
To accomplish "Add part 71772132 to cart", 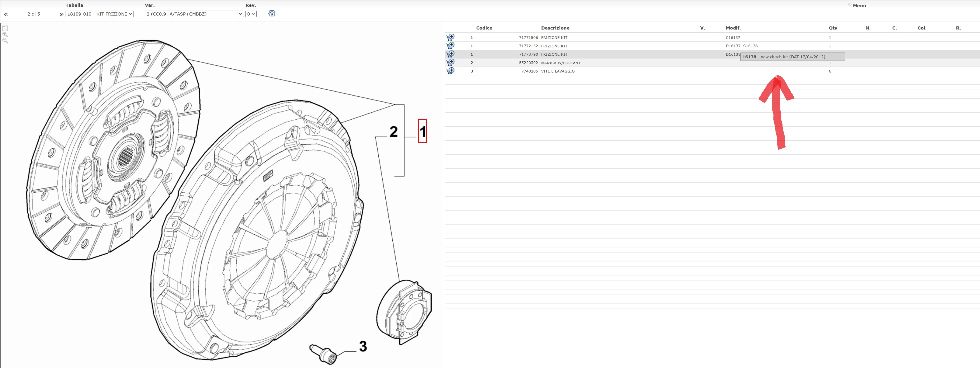I will 450,46.
